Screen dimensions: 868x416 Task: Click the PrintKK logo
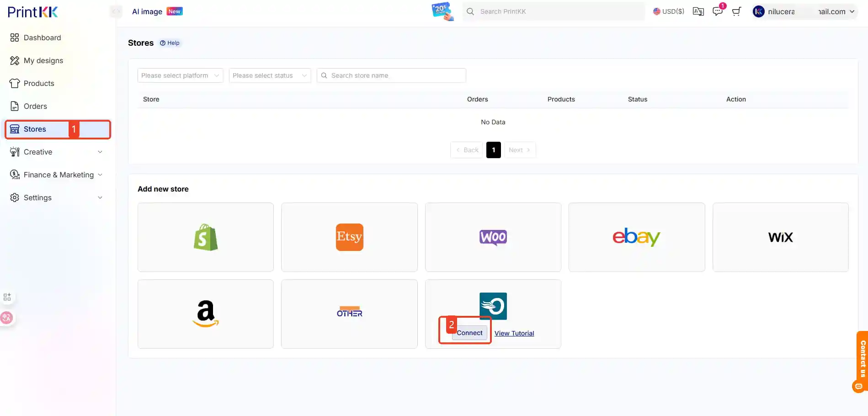coord(33,12)
